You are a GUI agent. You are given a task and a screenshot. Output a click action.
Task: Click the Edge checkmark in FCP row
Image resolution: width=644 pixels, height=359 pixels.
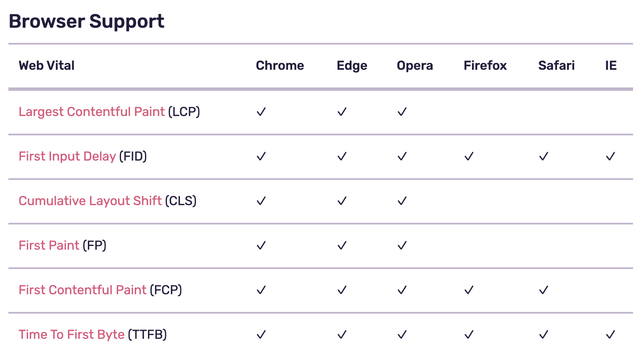pos(342,290)
